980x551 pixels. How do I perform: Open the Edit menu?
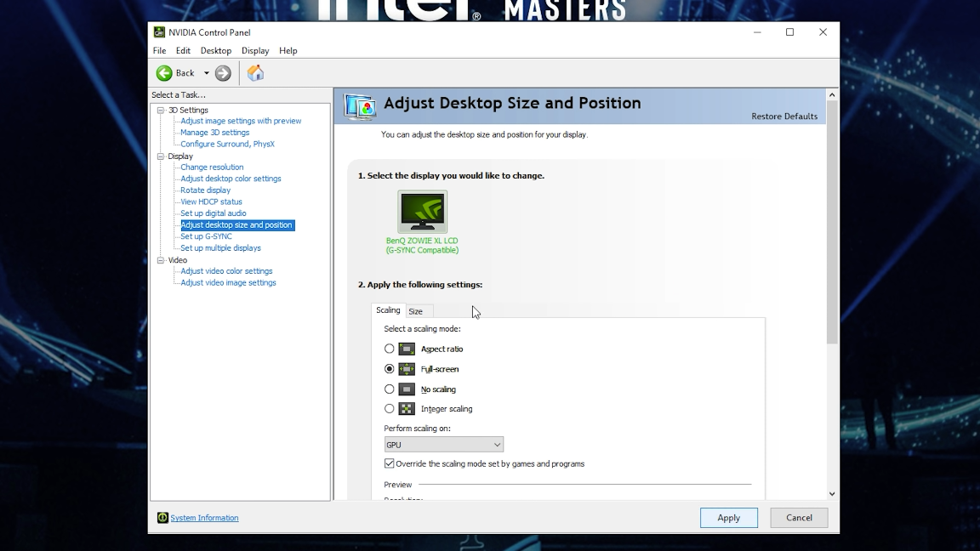point(183,51)
